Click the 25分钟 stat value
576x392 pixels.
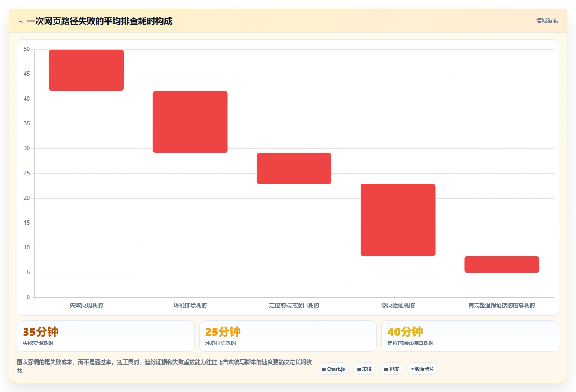(x=223, y=332)
